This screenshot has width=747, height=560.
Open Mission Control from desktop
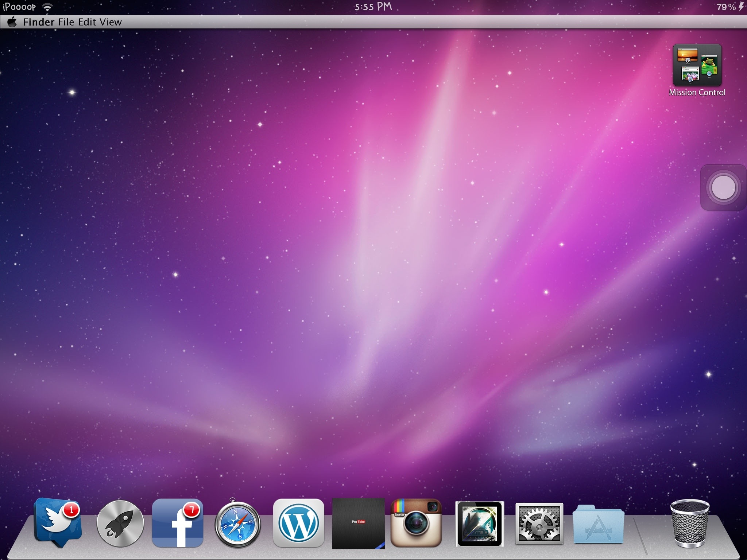point(697,66)
